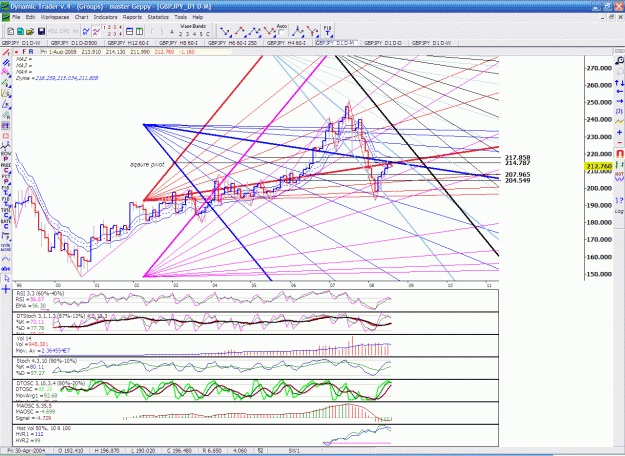
Task: Click the HOT wave icon on right sidebar
Action: pyautogui.click(x=619, y=176)
